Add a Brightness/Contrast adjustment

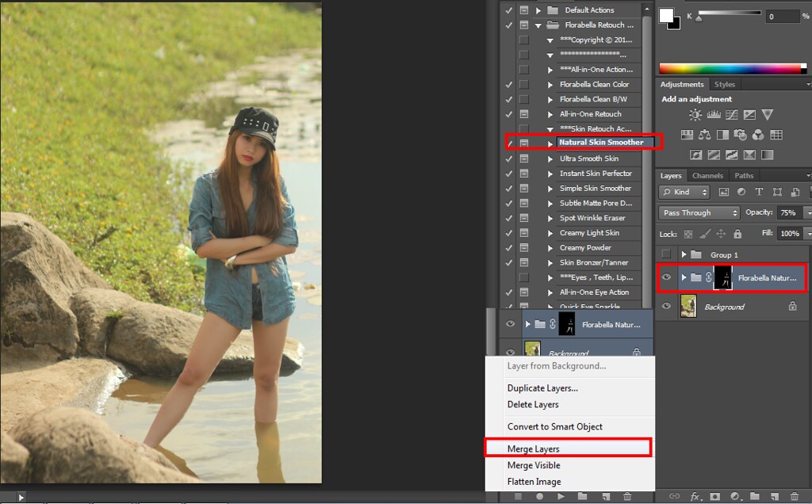695,115
